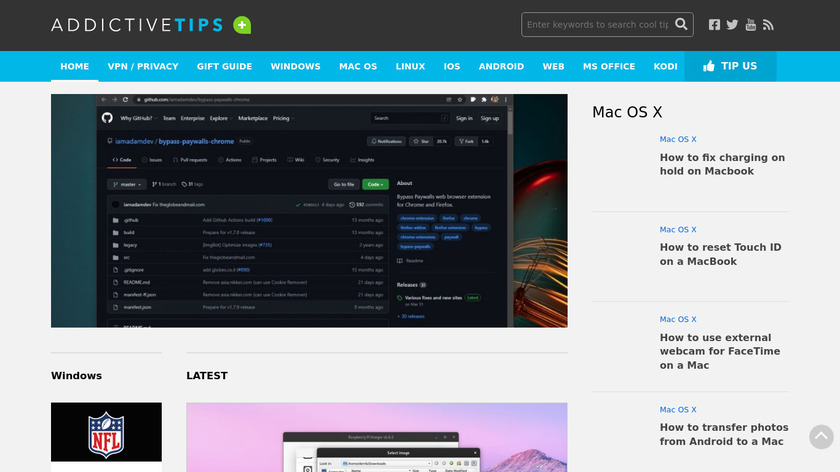Open the WINDOWS nav item

[295, 66]
